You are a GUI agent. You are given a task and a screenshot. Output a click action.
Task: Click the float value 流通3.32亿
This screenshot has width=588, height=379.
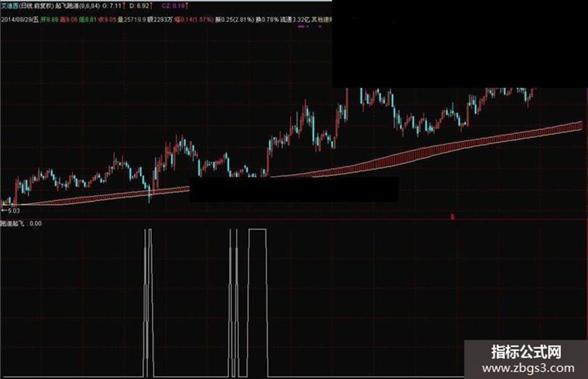[295, 19]
